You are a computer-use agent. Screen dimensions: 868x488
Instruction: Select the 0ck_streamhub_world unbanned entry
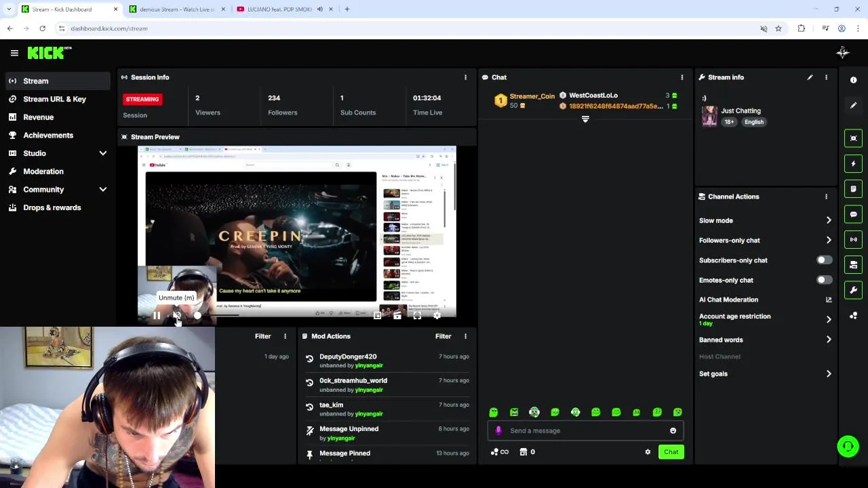(x=387, y=385)
